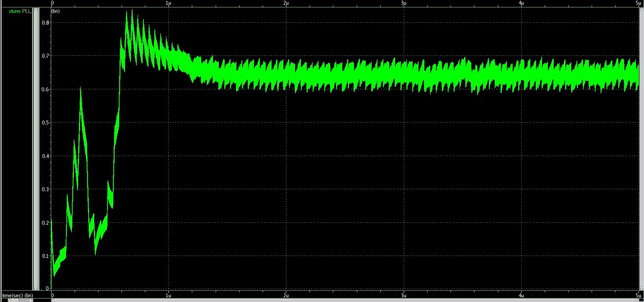
Task: Click the 5u label on the top ruler
Action: tap(638, 3)
